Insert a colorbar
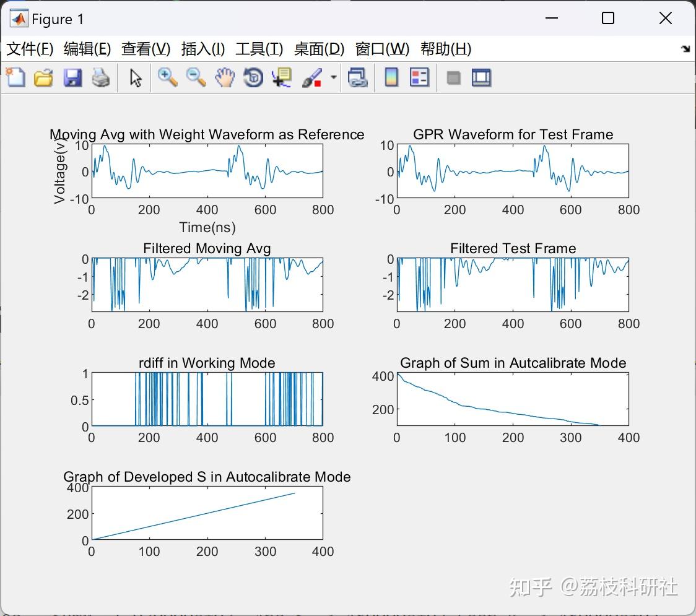This screenshot has height=616, width=696. point(391,77)
